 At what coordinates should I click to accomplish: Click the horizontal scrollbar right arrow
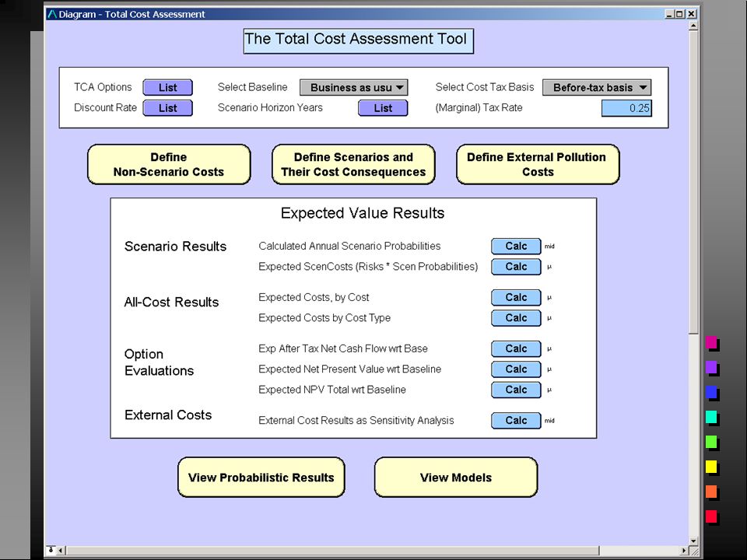tap(684, 551)
